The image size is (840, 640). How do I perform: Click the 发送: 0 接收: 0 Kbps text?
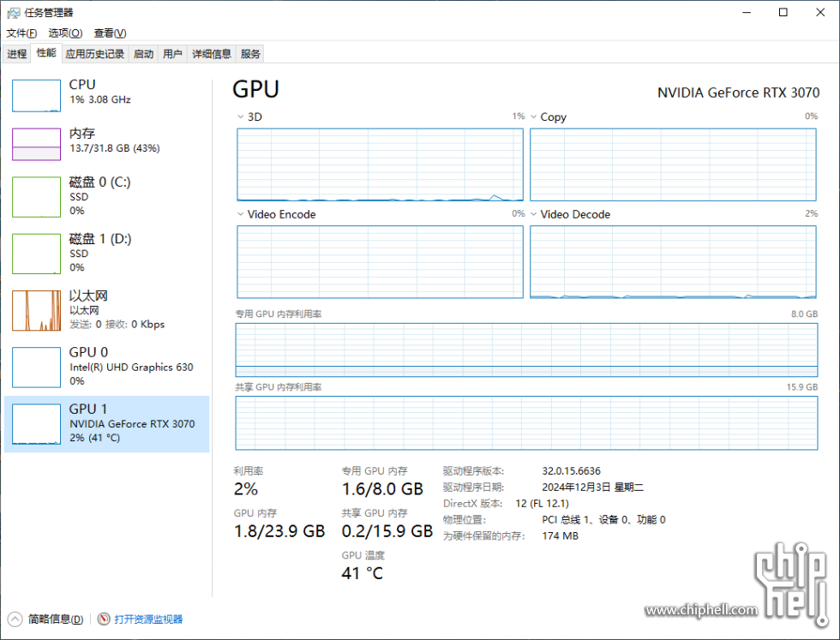click(x=117, y=325)
